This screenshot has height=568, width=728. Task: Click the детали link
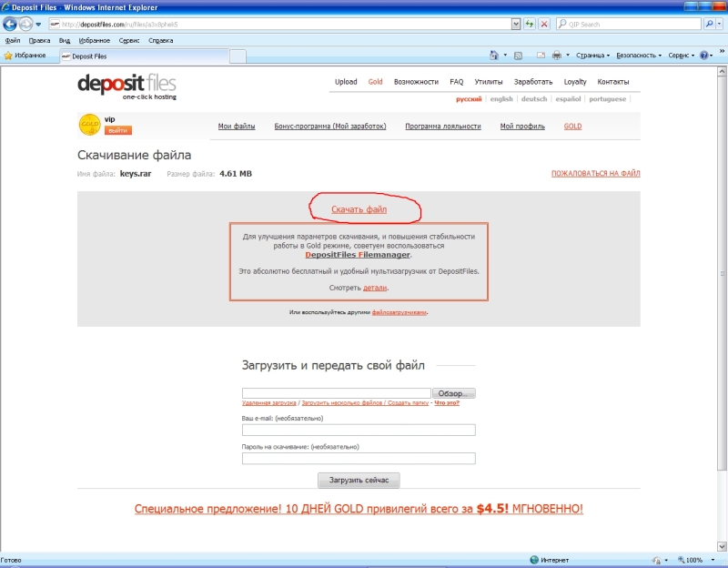click(375, 288)
